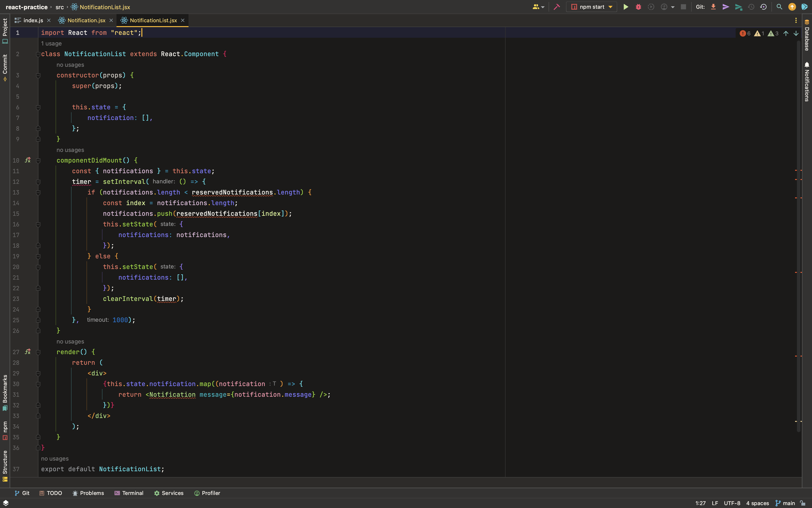Image resolution: width=812 pixels, height=508 pixels.
Task: Click the green weak warnings indicator showing 3
Action: coord(773,33)
